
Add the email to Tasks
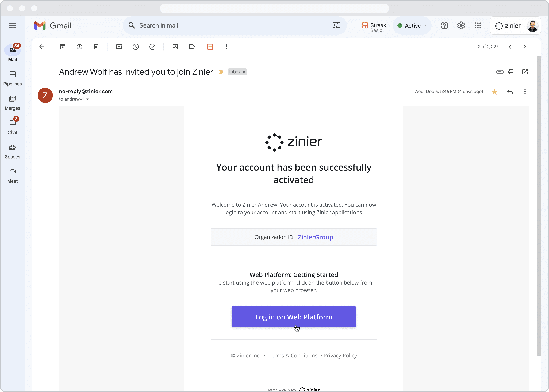[153, 47]
